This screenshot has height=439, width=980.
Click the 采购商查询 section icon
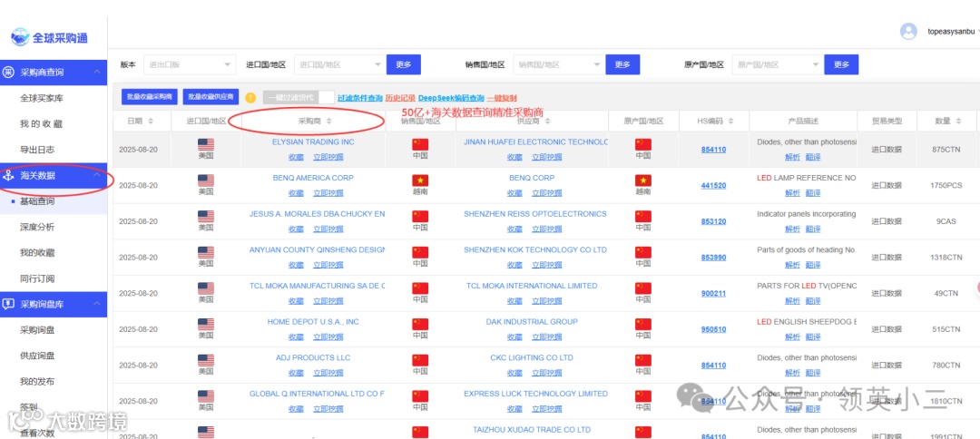[9, 73]
